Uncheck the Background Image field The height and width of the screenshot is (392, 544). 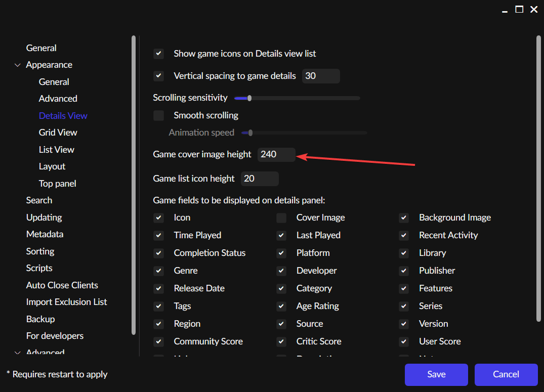(403, 217)
